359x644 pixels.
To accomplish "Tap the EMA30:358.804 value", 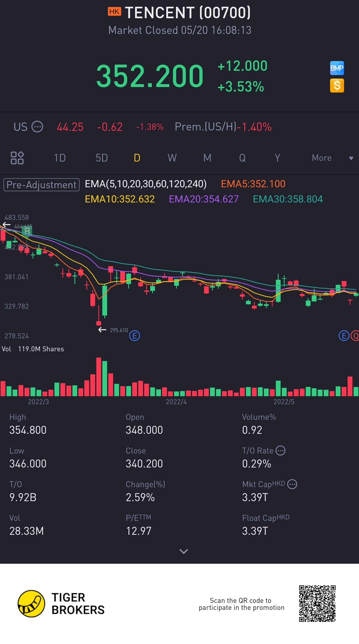I will tap(288, 199).
